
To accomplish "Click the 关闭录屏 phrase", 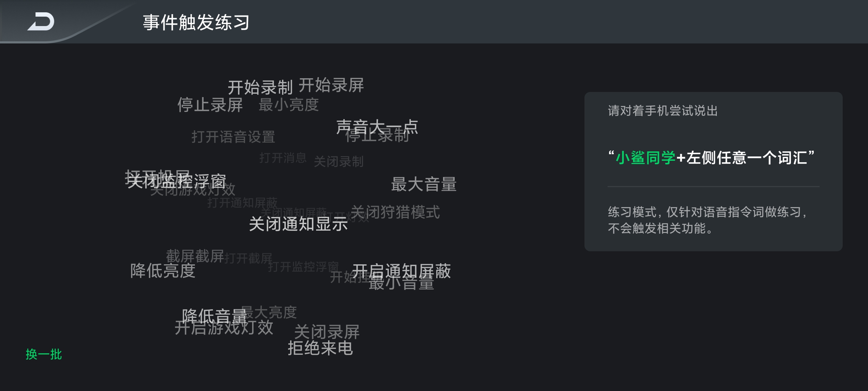I will pos(327,331).
